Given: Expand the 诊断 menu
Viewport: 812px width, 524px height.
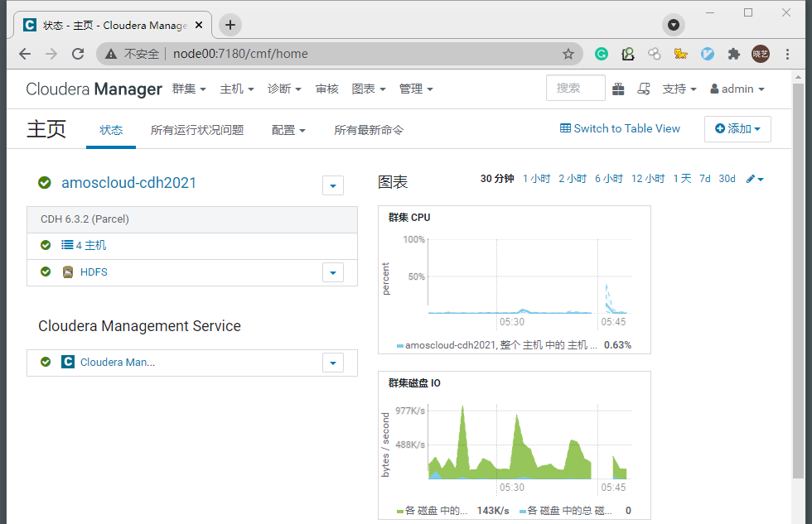Looking at the screenshot, I should (x=284, y=89).
